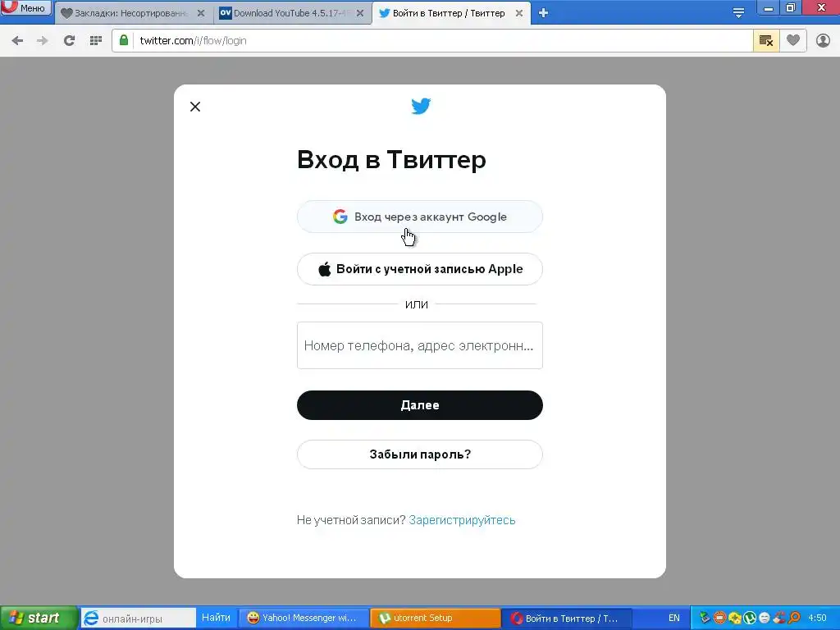Click the CCleaner tray icon

pyautogui.click(x=779, y=619)
